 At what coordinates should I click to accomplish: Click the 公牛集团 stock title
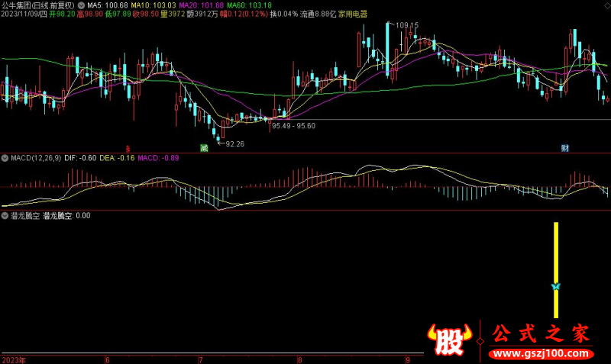point(20,5)
